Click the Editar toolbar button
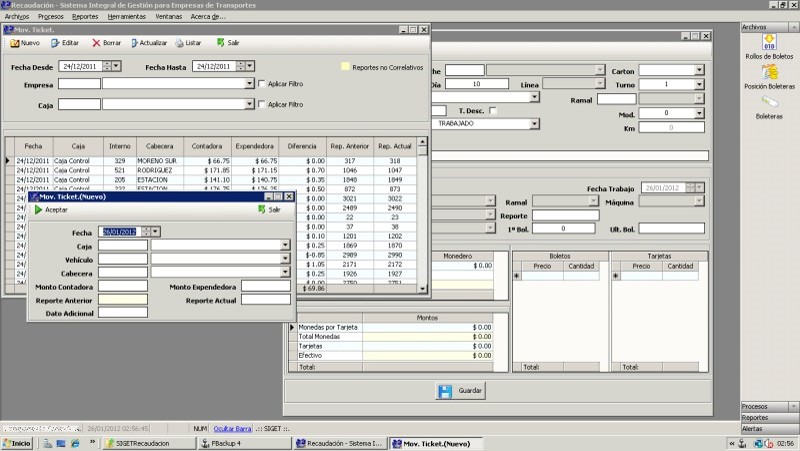 click(65, 43)
